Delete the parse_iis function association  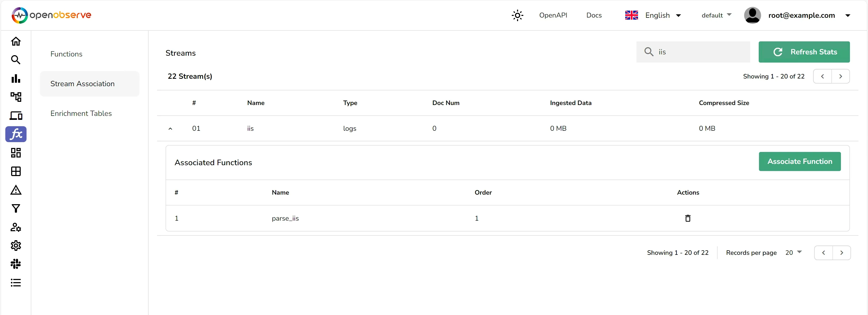click(x=688, y=218)
